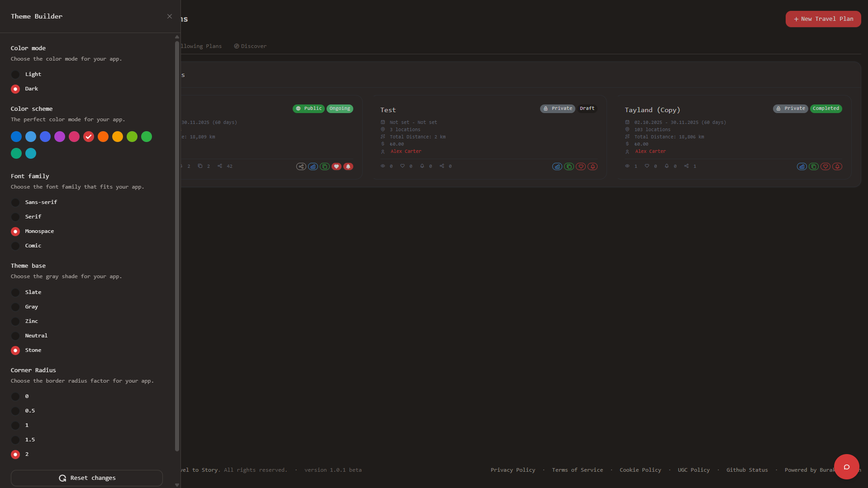Click the statistics icon on Tayland (Copy) card
Image resolution: width=868 pixels, height=488 pixels.
tap(802, 166)
